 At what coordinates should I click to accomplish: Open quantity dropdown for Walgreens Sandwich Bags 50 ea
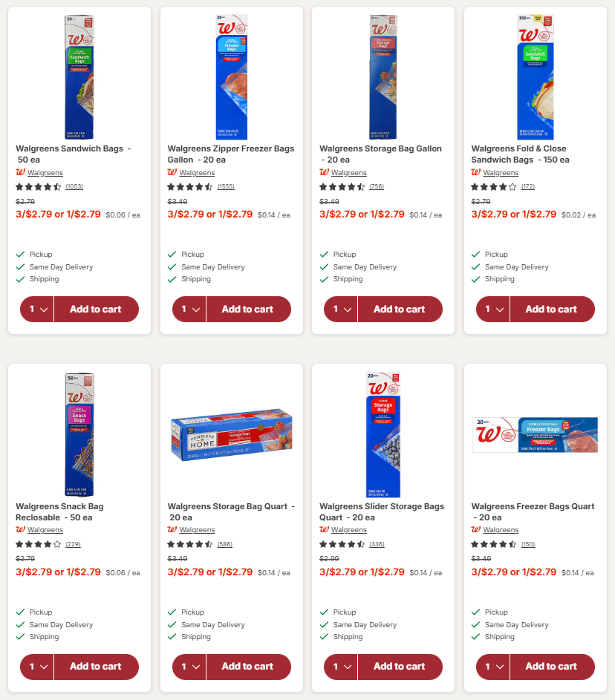tap(37, 310)
